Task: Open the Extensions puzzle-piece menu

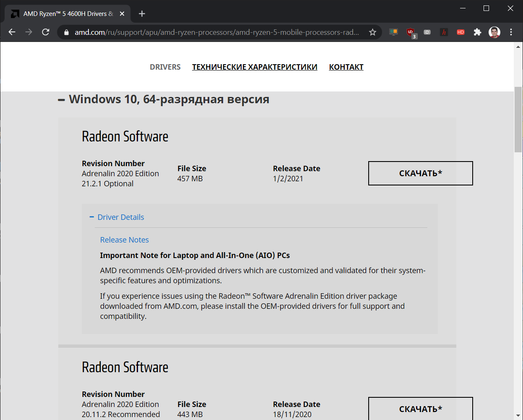Action: pos(477,32)
